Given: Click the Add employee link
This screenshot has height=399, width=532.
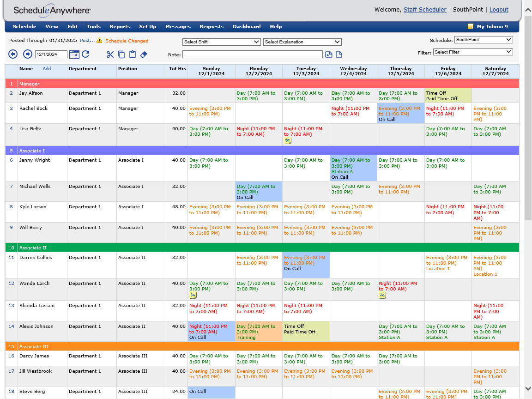Looking at the screenshot, I should point(47,69).
